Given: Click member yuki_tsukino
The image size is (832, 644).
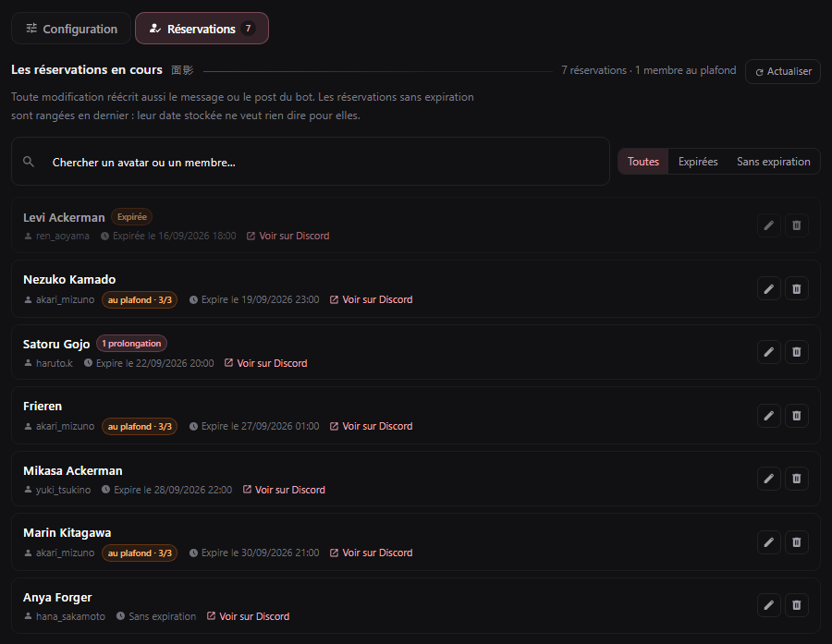Looking at the screenshot, I should [x=57, y=490].
